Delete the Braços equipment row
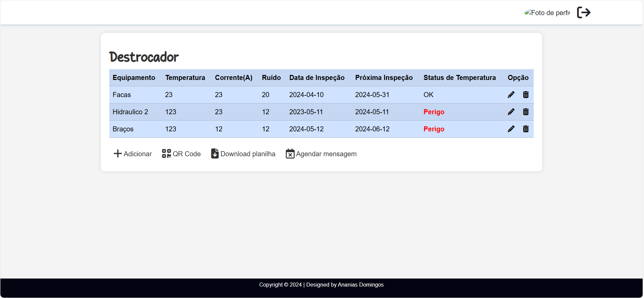Screen dimensions: 644x298 click(x=526, y=129)
